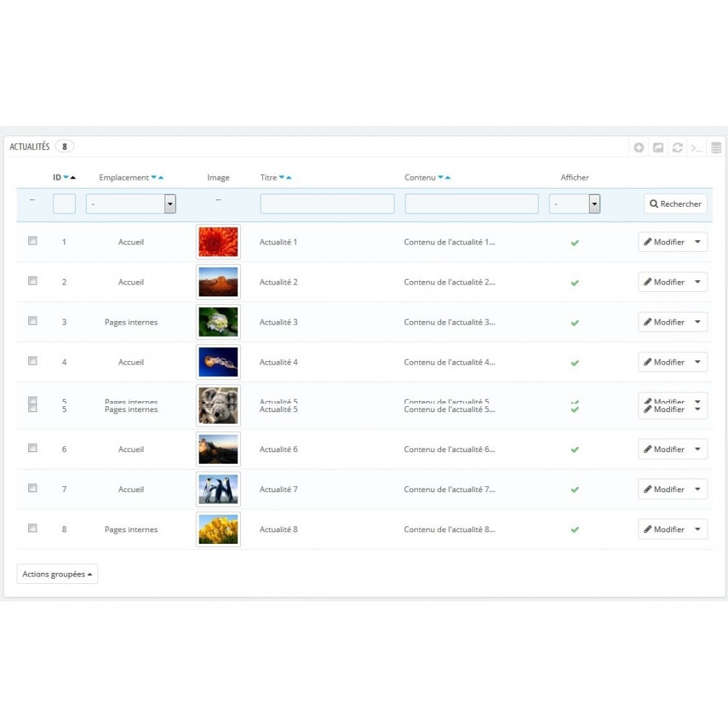The width and height of the screenshot is (728, 728).
Task: Focus the Titre filter input field
Action: [x=328, y=204]
